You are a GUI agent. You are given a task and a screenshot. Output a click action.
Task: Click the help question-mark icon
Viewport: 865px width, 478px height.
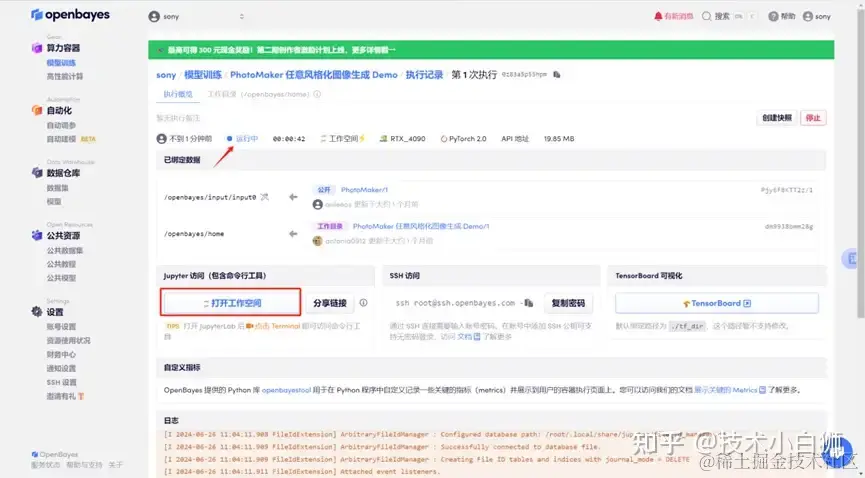773,17
